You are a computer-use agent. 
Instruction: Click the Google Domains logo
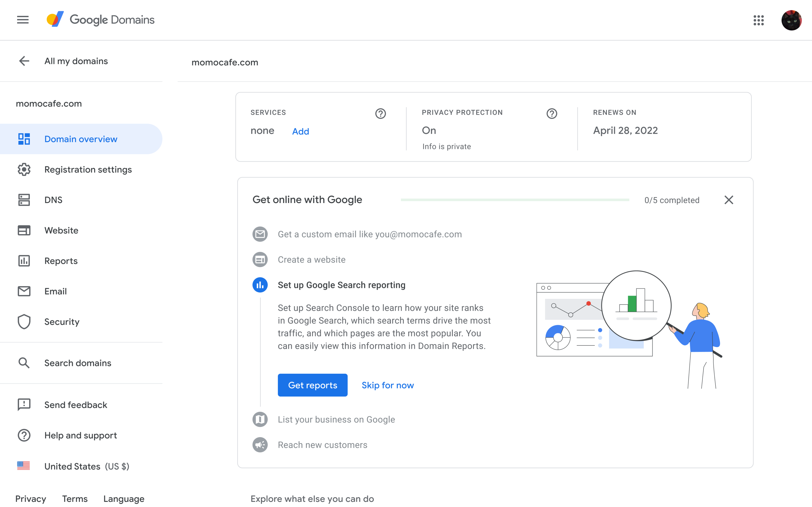[101, 20]
